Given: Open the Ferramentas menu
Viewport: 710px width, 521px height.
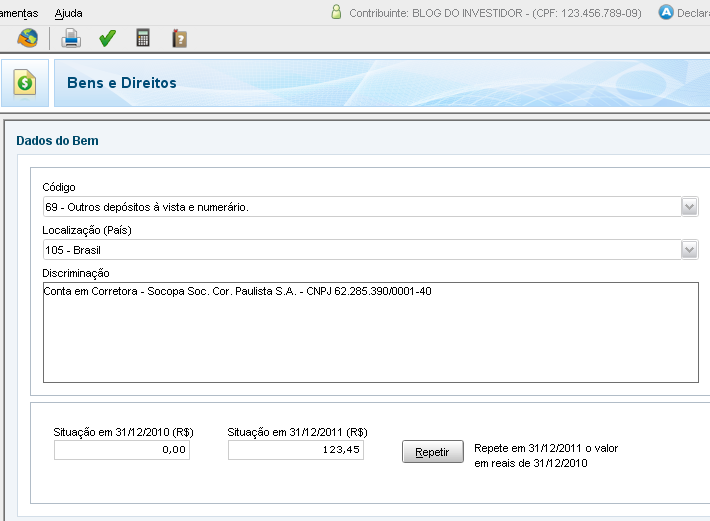Looking at the screenshot, I should point(19,13).
